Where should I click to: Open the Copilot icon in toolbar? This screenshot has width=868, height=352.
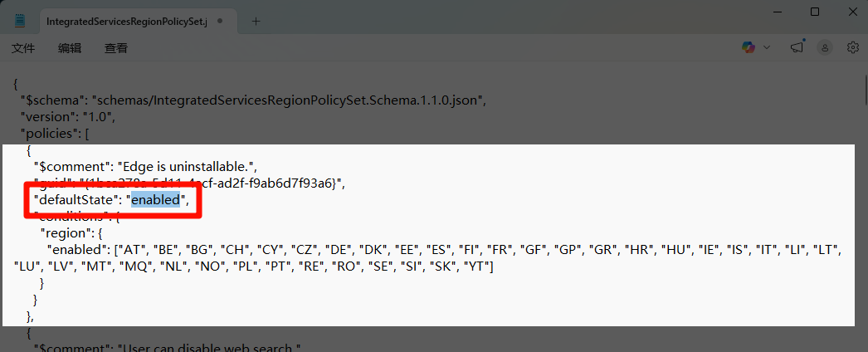click(x=749, y=47)
